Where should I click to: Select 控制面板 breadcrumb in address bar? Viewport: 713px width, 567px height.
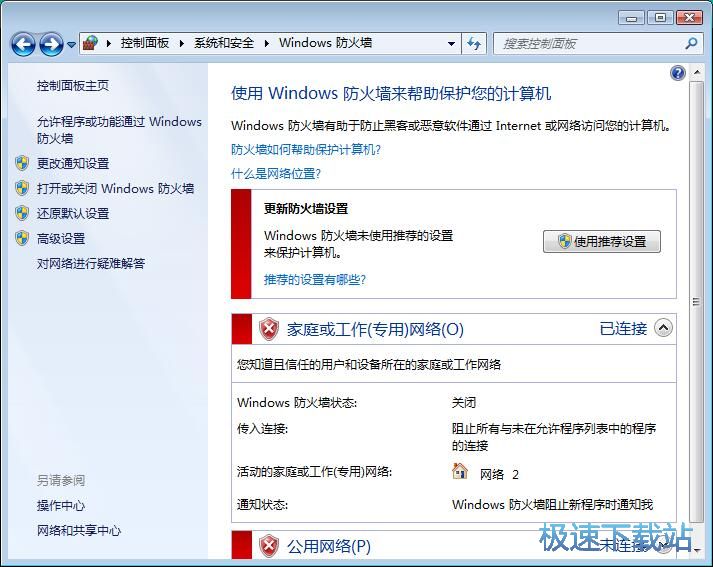coord(145,43)
